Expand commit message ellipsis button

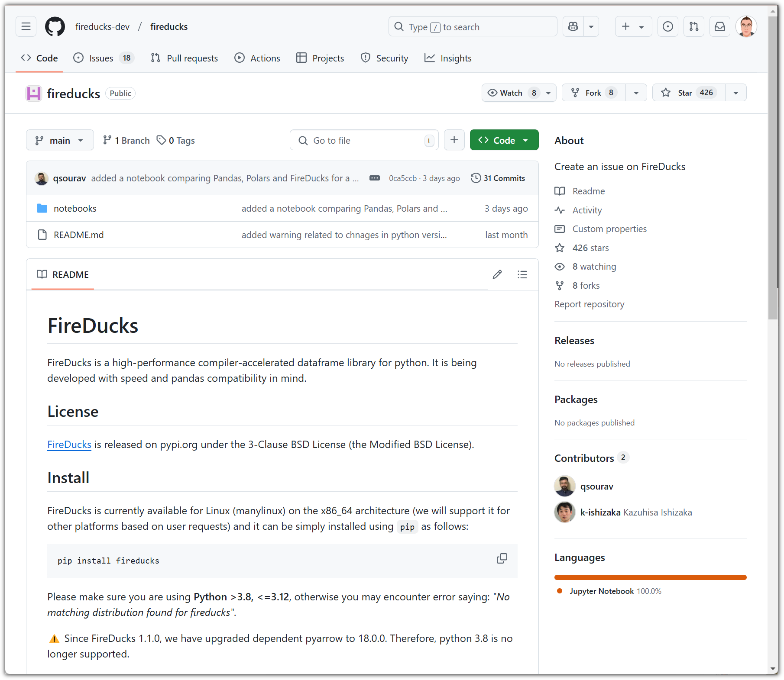(x=375, y=178)
